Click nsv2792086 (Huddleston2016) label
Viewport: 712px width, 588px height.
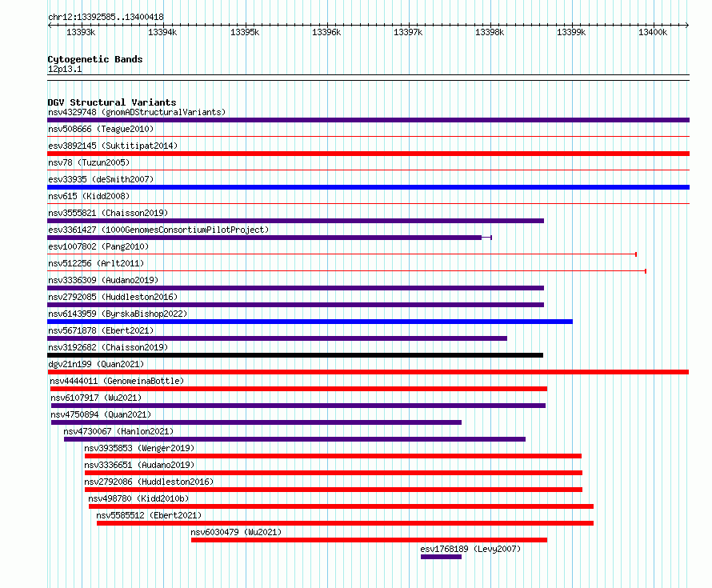pos(149,482)
